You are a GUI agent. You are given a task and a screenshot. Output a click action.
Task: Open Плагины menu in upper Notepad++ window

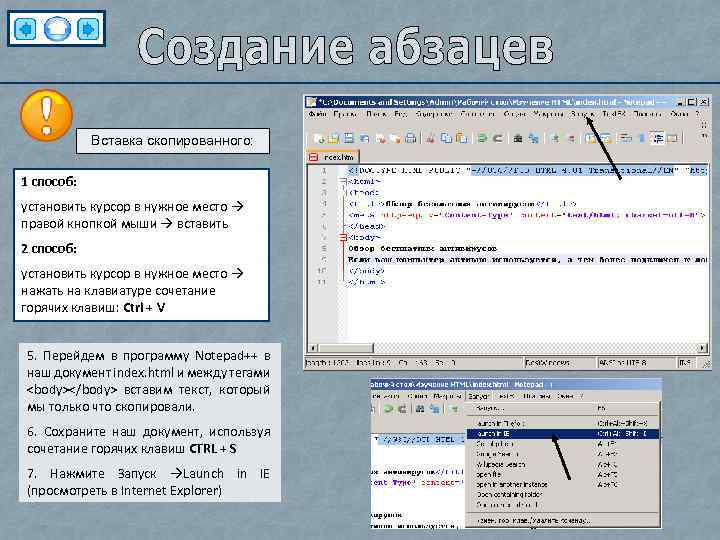point(647,113)
